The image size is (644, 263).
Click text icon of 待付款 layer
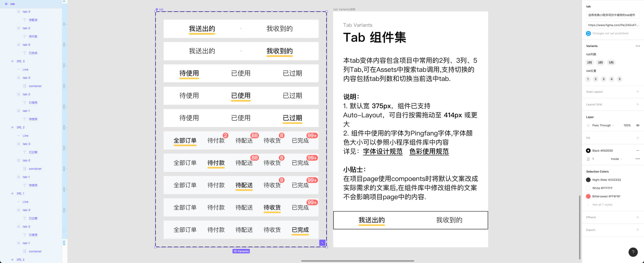click(25, 36)
